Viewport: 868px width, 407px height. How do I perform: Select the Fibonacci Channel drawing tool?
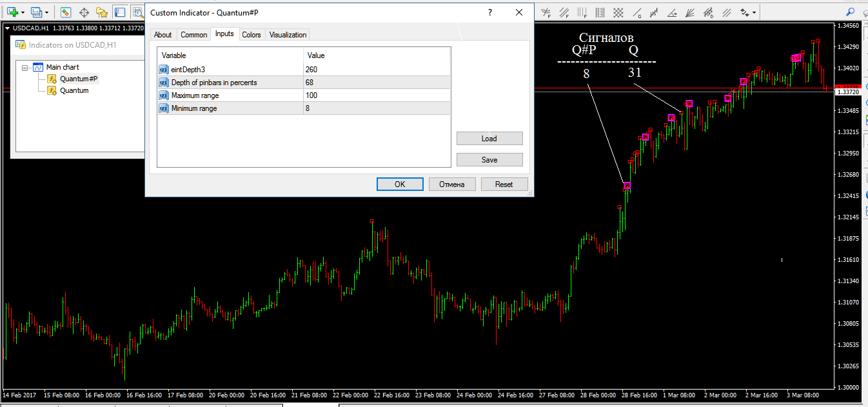coord(564,12)
